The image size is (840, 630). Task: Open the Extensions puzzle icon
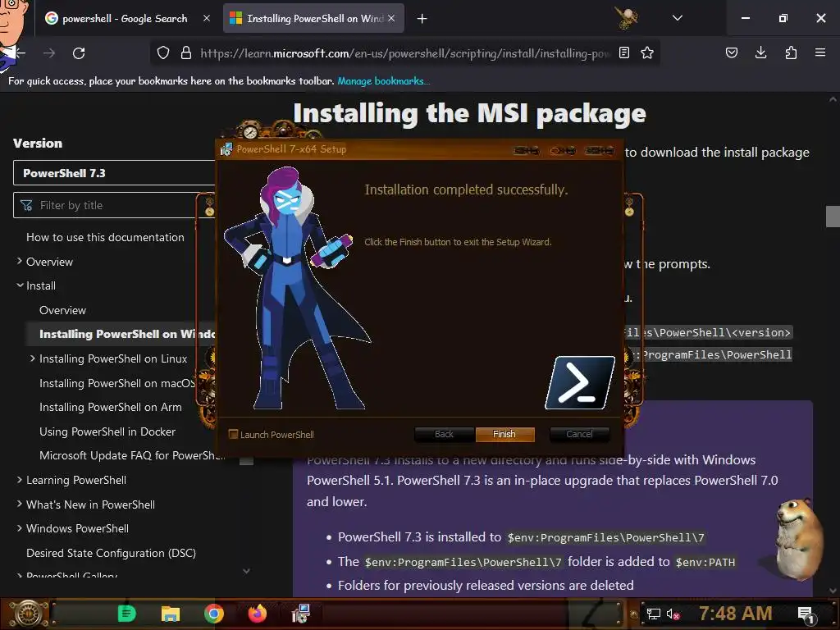791,52
